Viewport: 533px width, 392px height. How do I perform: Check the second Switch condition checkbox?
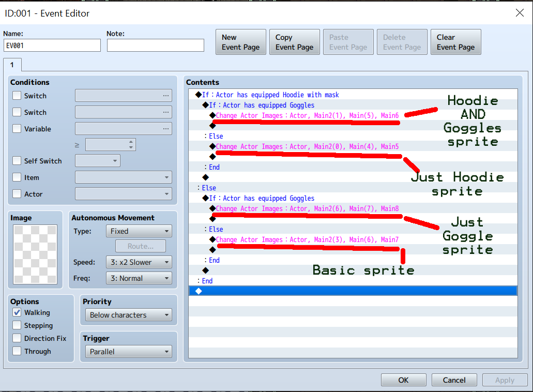17,112
